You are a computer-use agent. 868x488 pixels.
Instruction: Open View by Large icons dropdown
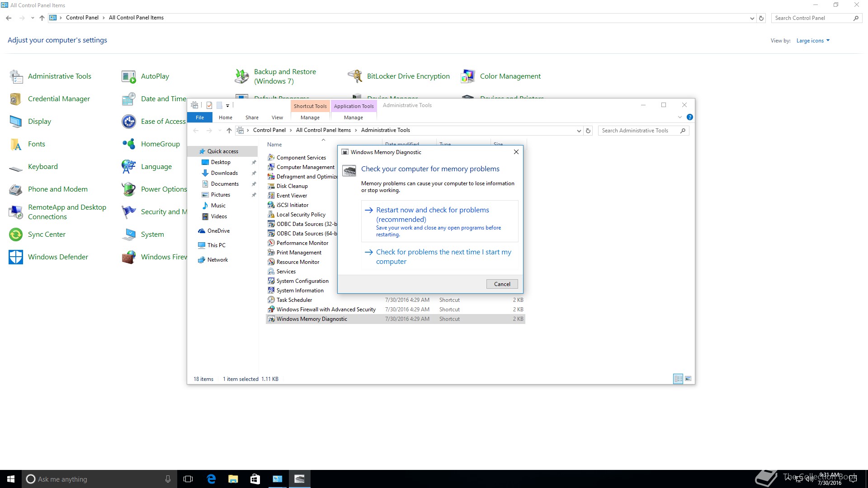click(x=813, y=41)
